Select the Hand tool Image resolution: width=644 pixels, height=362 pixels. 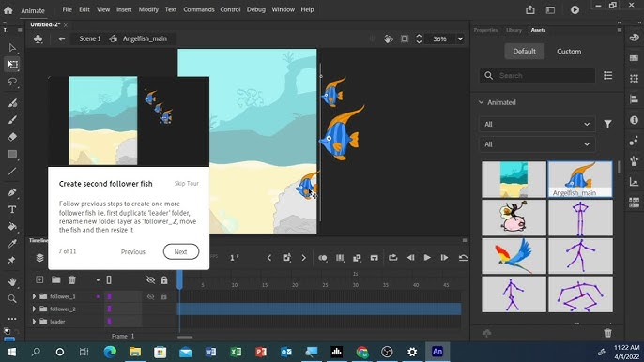coord(12,281)
